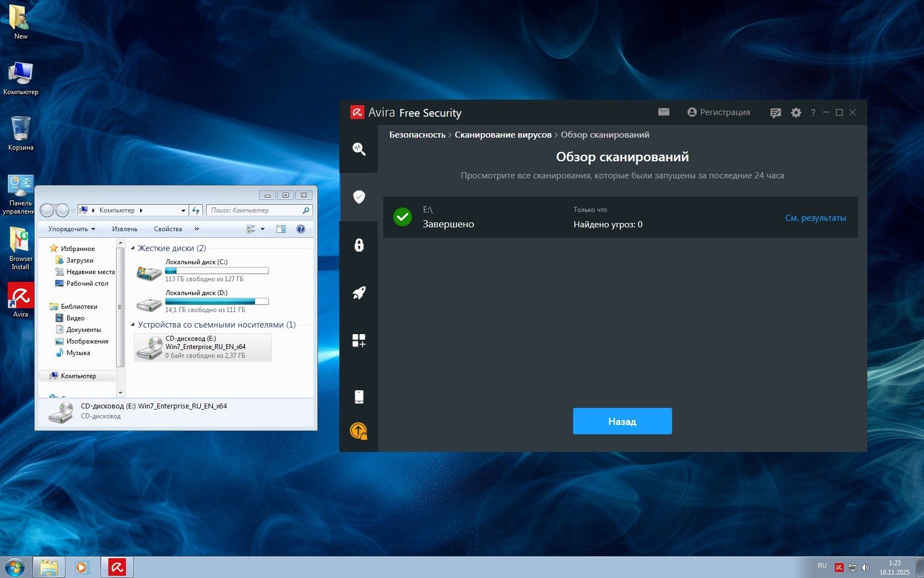Select the Security shield icon in sidebar

pos(359,197)
